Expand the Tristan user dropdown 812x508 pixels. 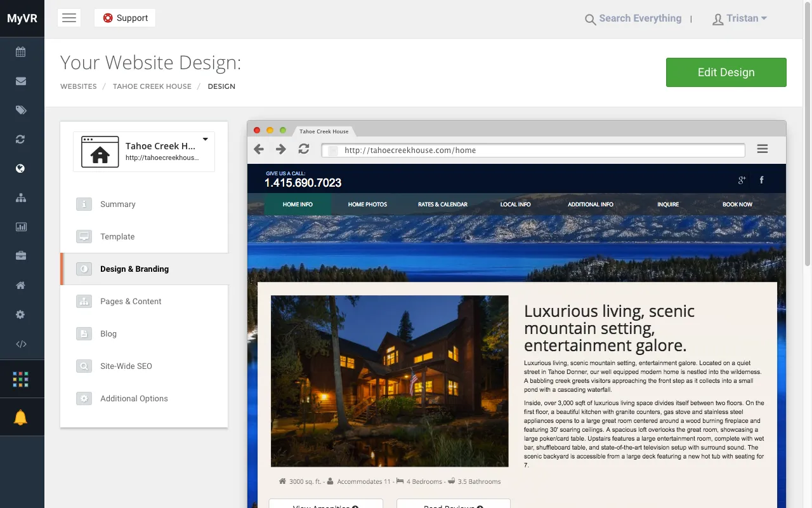click(740, 18)
